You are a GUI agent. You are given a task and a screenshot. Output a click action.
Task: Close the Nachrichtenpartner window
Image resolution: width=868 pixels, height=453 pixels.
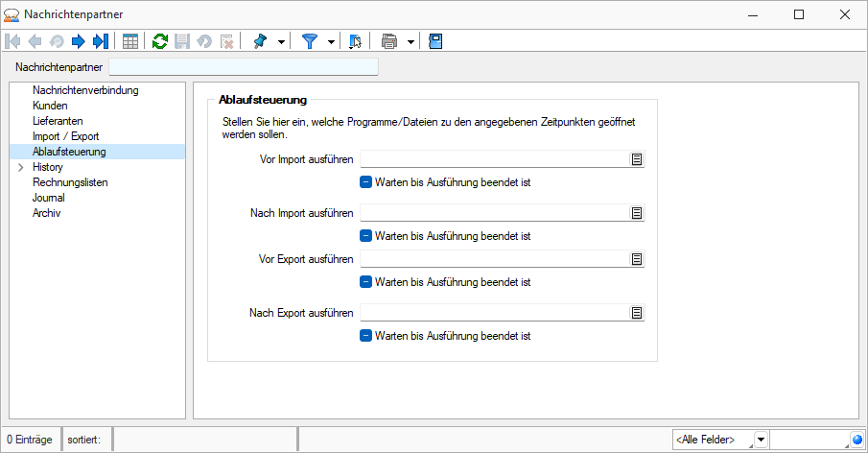point(845,14)
